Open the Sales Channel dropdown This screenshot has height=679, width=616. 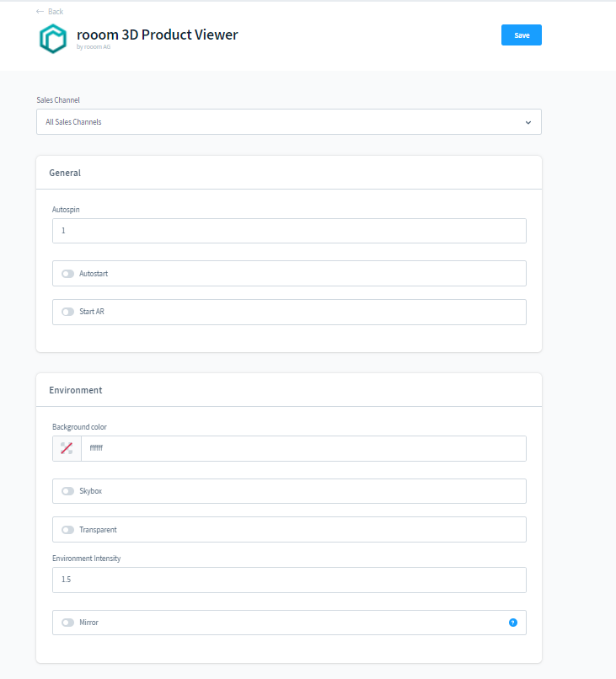tap(288, 122)
